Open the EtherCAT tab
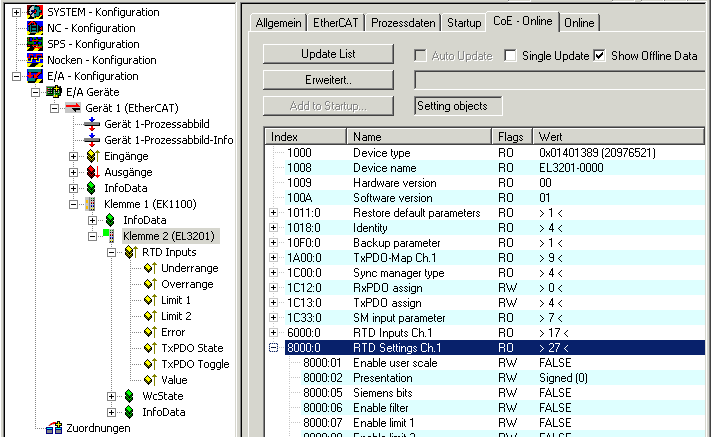 336,23
